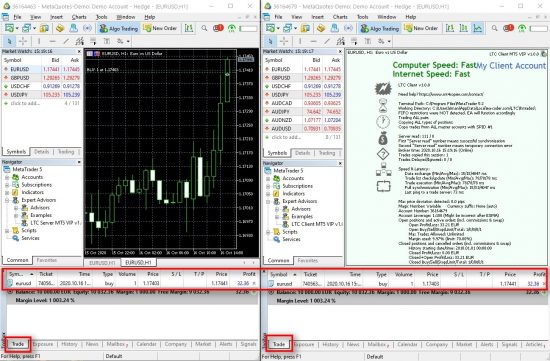Click the vertical line tool in left toolbar
This screenshot has width=550, height=361.
pos(39,41)
